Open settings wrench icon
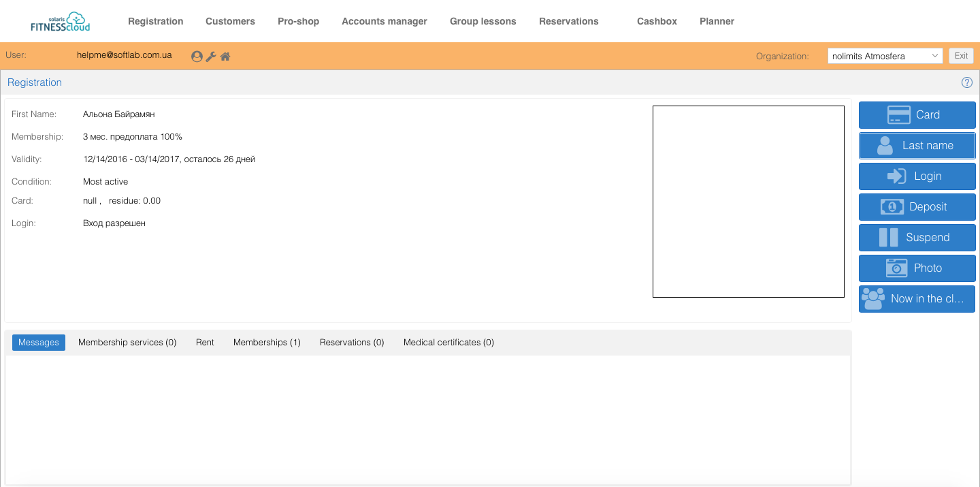980x487 pixels. click(x=211, y=57)
